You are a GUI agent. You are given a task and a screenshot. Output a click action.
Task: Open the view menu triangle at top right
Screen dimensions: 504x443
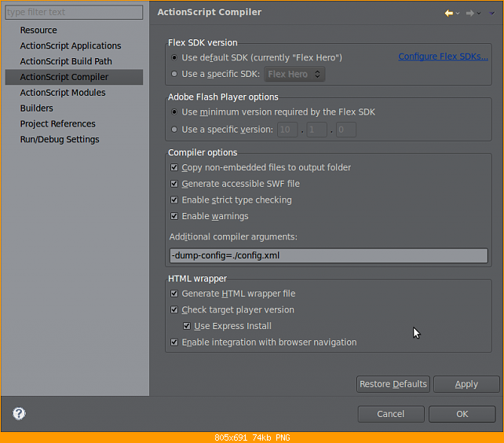(491, 13)
